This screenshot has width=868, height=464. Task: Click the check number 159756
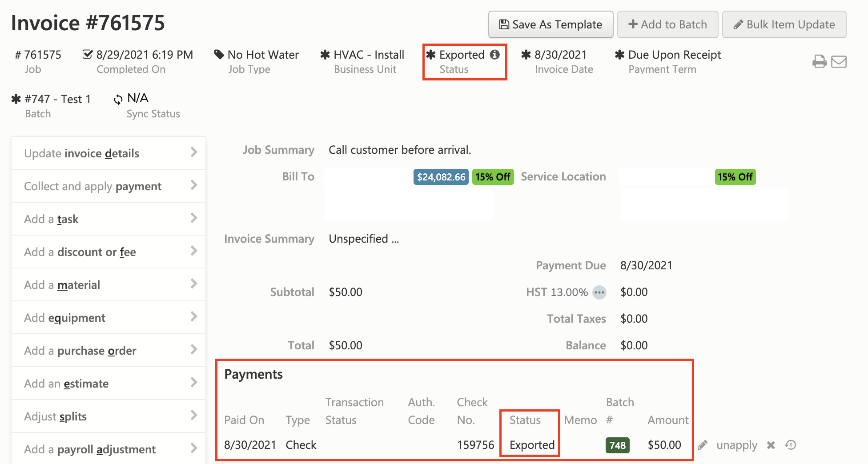click(x=475, y=445)
